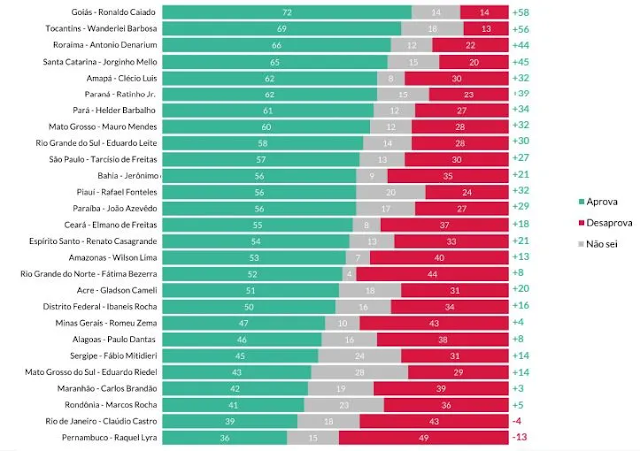The width and height of the screenshot is (640, 451).
Task: Select the Aprova legend label
Action: (602, 202)
